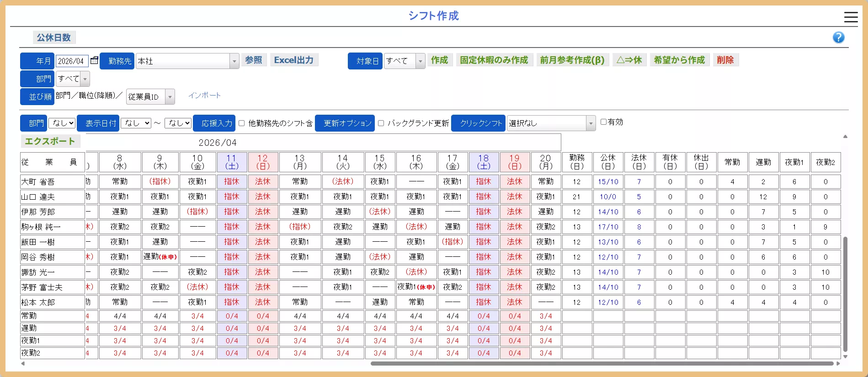The width and height of the screenshot is (868, 377).
Task: Click the Excel出力 button
Action: tap(294, 60)
